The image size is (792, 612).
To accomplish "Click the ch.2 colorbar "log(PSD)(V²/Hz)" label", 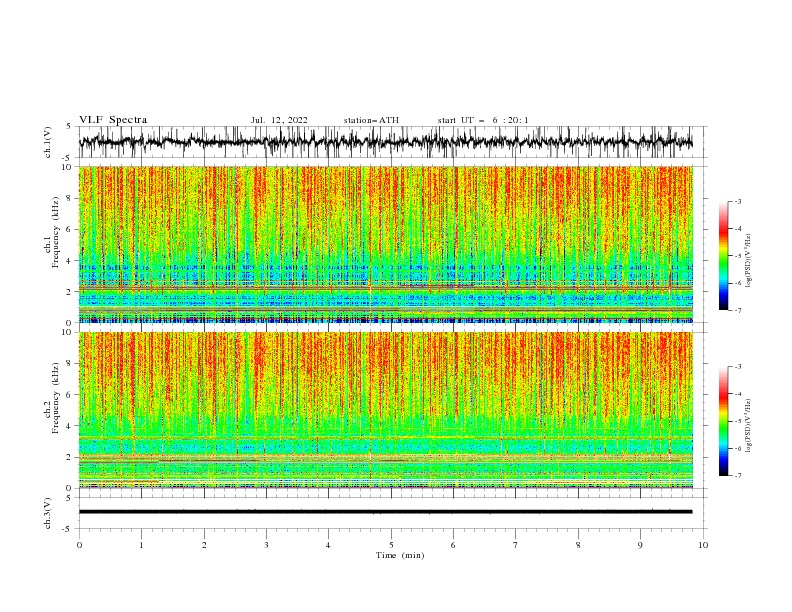I will click(749, 426).
